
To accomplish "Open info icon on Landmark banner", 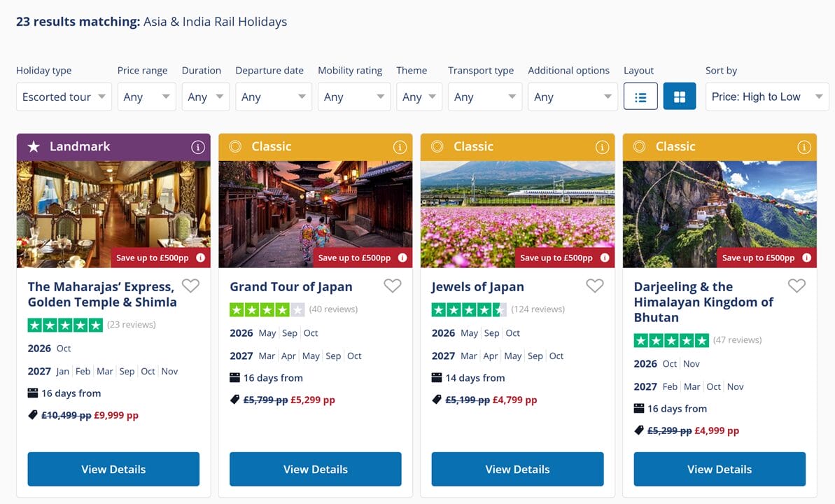I will click(x=197, y=147).
